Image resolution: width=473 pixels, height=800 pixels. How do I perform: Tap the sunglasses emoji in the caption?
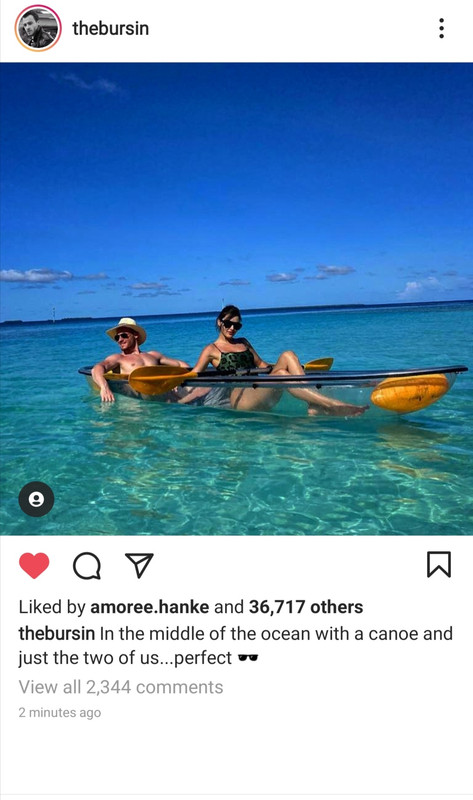(248, 658)
